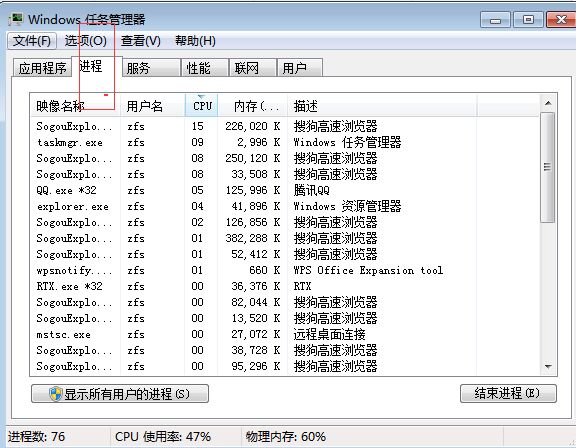This screenshot has width=576, height=448.
Task: Switch to the 进程 tab
Action: 97,67
